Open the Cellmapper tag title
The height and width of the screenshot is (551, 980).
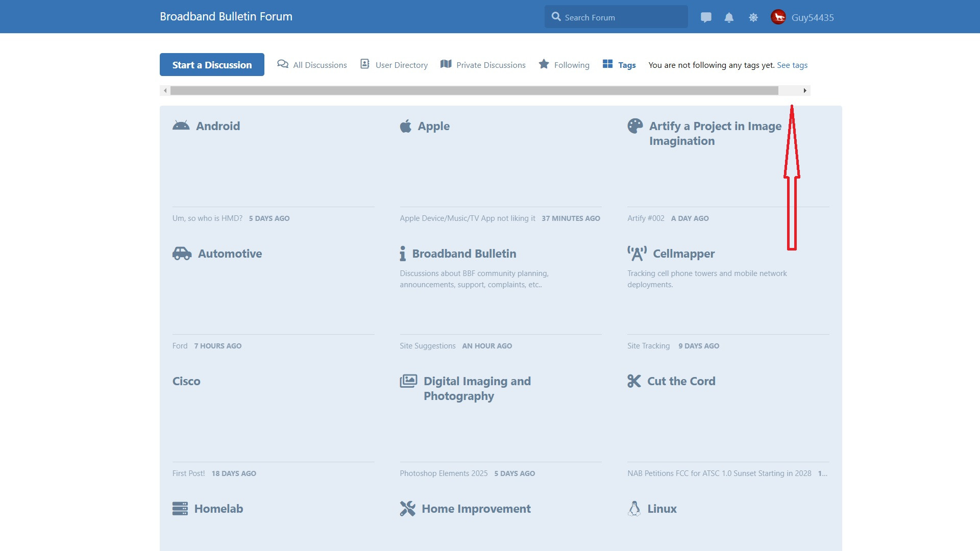(683, 254)
